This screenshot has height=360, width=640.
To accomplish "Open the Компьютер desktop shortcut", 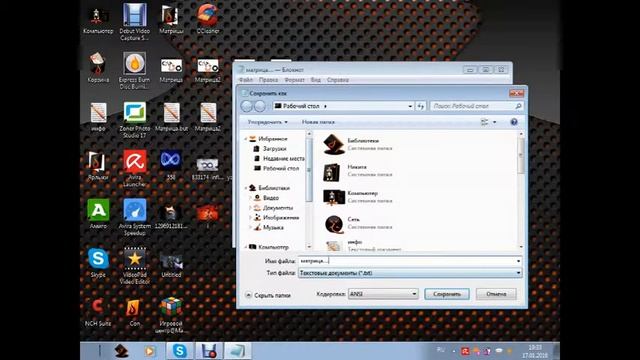I will click(x=98, y=20).
